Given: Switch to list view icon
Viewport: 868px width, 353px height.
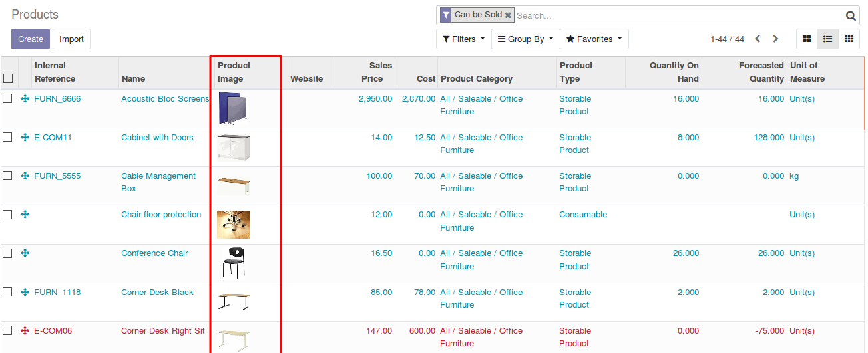Looking at the screenshot, I should 827,39.
